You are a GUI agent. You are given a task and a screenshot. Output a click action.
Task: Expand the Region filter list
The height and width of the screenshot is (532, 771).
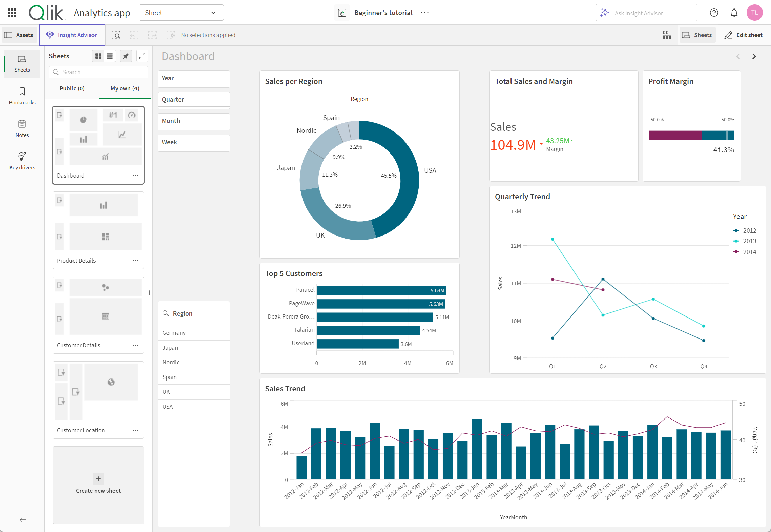[182, 313]
